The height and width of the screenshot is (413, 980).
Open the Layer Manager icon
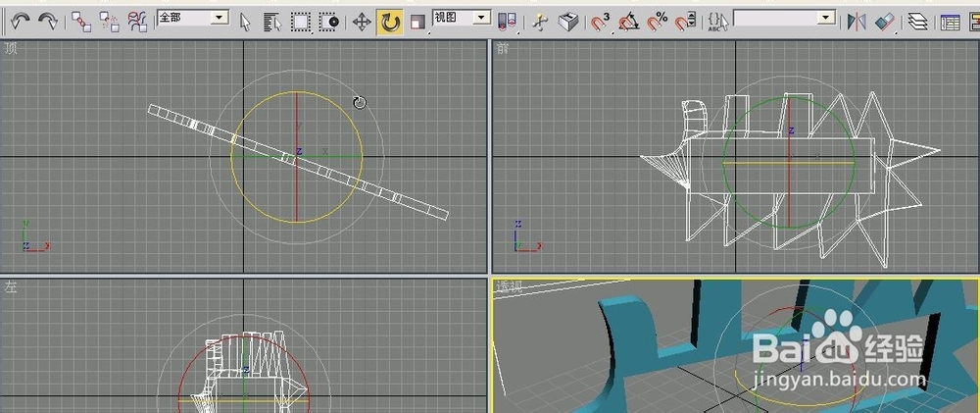pos(917,23)
